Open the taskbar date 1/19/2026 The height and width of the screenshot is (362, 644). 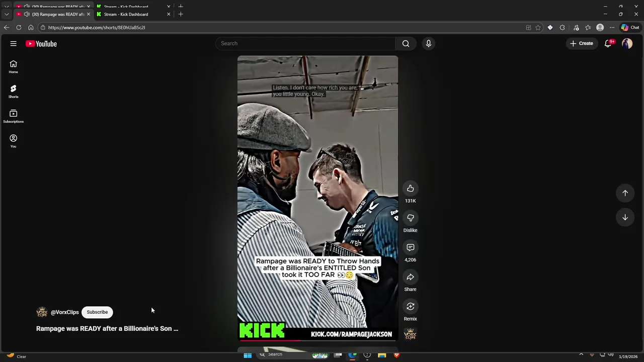point(628,356)
